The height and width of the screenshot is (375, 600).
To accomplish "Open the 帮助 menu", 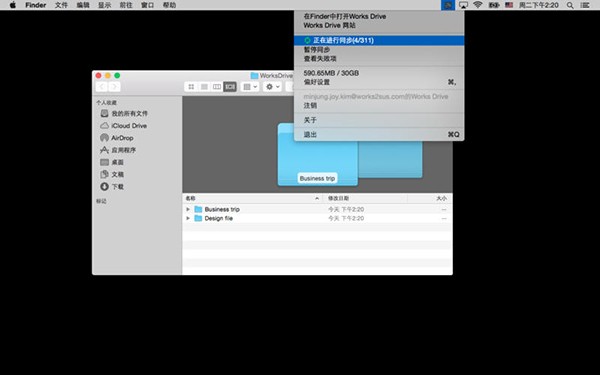I will coord(169,5).
